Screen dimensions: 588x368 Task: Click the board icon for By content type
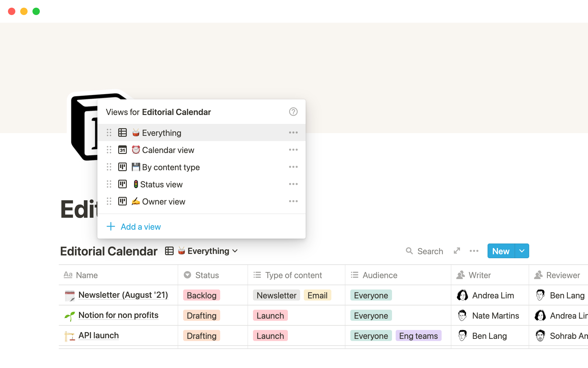pos(122,167)
